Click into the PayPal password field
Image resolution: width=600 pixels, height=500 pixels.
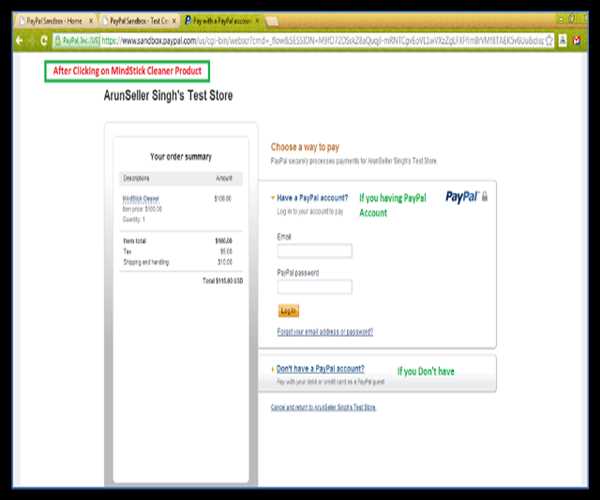(x=314, y=287)
